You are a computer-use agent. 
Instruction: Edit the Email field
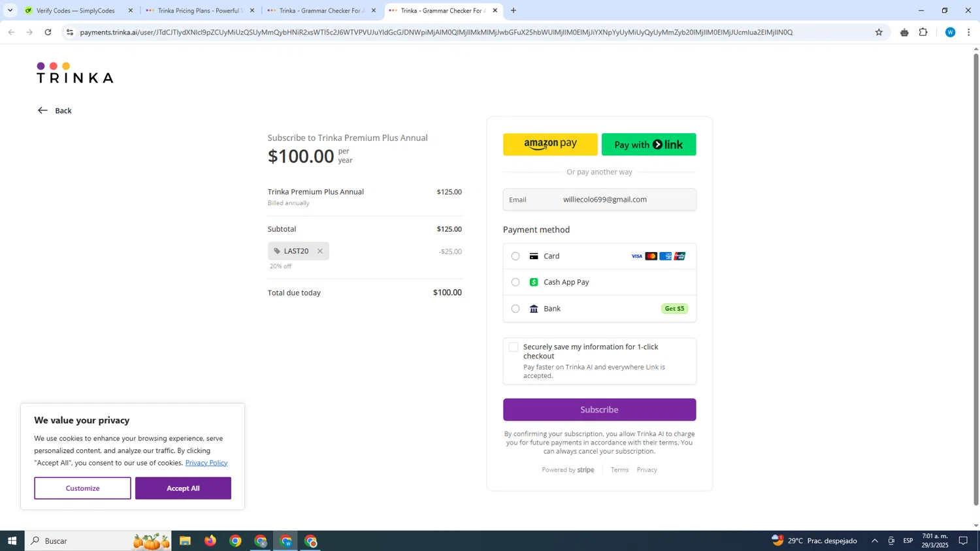coord(599,200)
